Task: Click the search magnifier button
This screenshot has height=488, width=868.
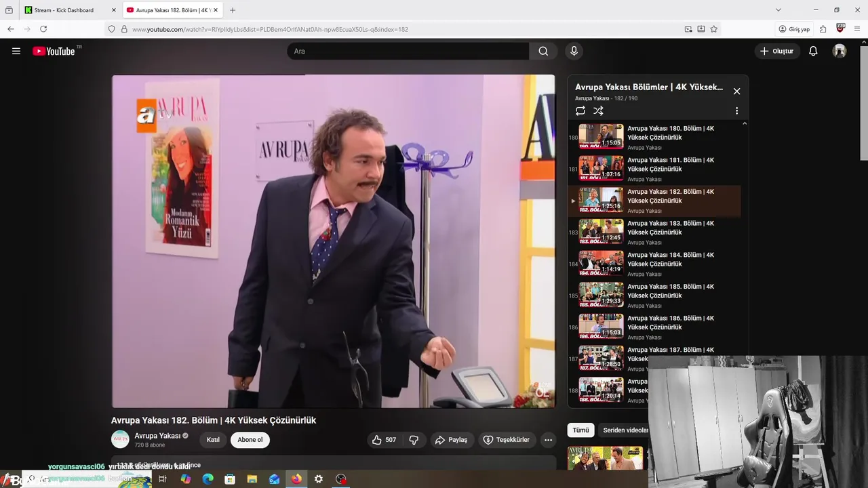Action: [543, 51]
